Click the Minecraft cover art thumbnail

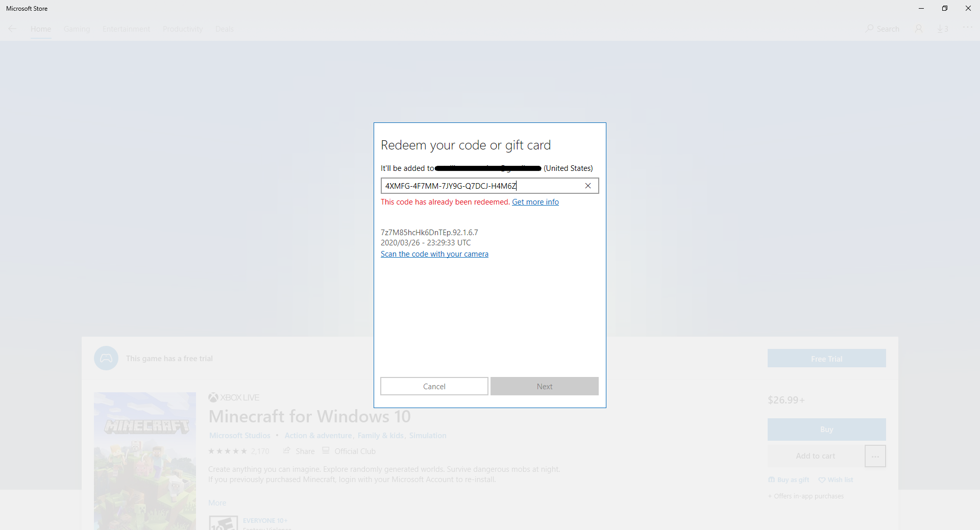[x=145, y=461]
